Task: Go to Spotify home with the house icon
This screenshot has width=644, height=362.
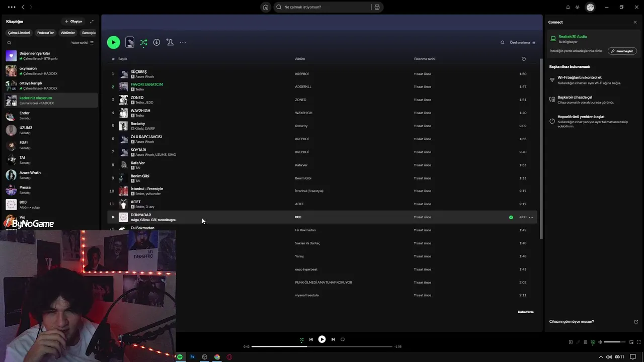Action: point(266,7)
